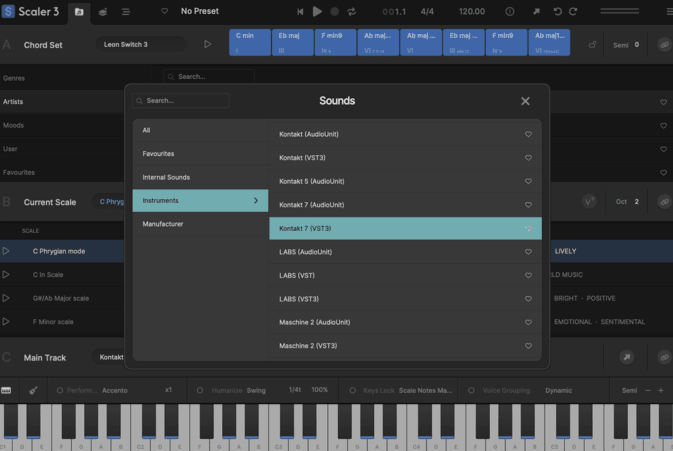Viewport: 673px width, 451px height.
Task: Toggle the loop icon in transport
Action: point(352,12)
